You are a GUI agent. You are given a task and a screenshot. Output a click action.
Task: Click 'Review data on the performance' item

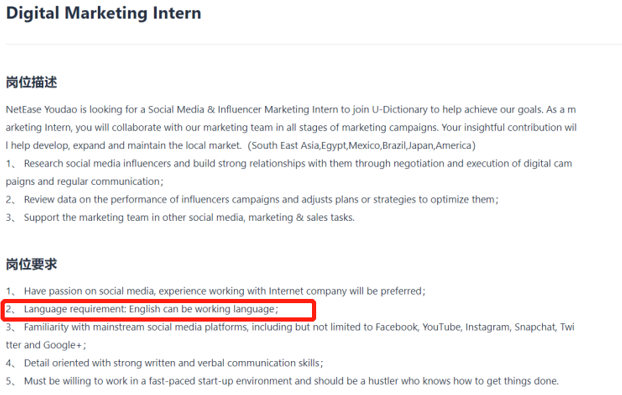(252, 199)
